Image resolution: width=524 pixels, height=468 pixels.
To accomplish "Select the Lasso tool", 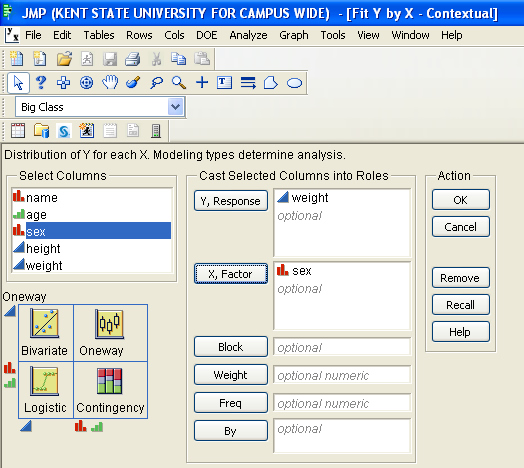I will 156,83.
